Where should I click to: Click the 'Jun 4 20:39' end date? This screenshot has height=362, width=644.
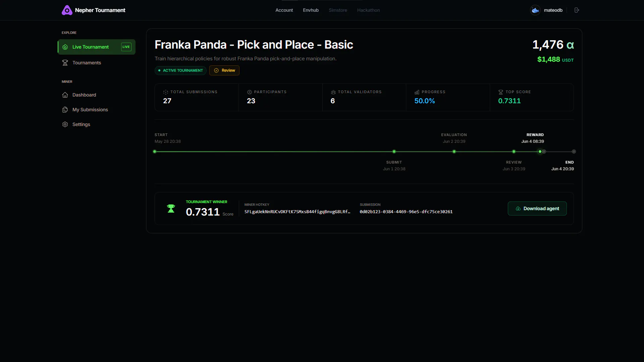pyautogui.click(x=562, y=169)
